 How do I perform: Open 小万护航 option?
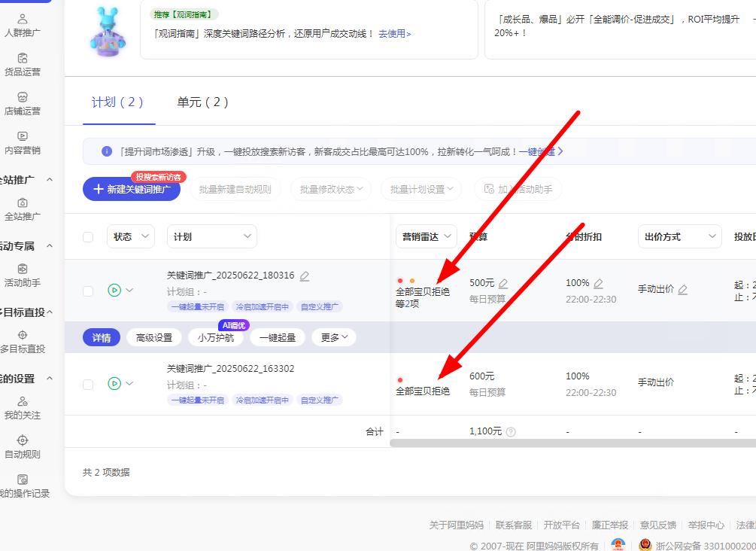point(216,337)
